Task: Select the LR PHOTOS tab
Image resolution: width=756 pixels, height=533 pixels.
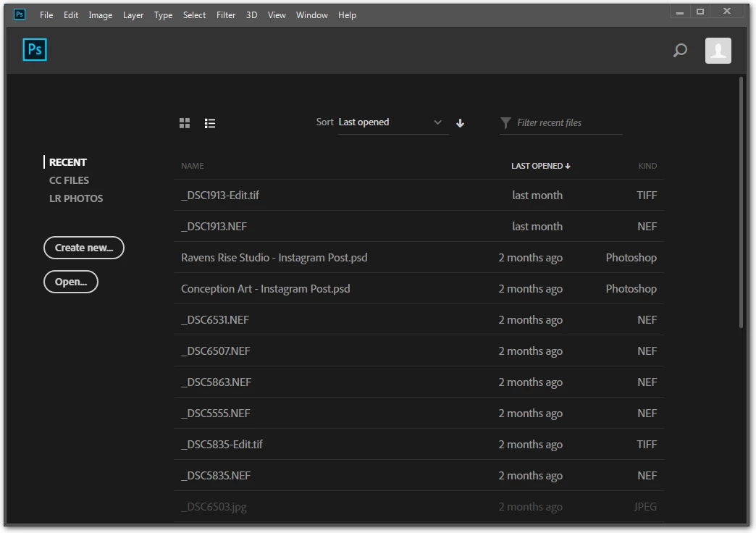Action: [x=76, y=198]
